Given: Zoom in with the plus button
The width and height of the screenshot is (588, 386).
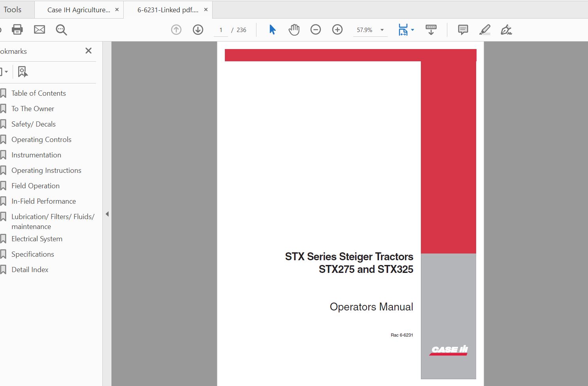Looking at the screenshot, I should tap(337, 30).
